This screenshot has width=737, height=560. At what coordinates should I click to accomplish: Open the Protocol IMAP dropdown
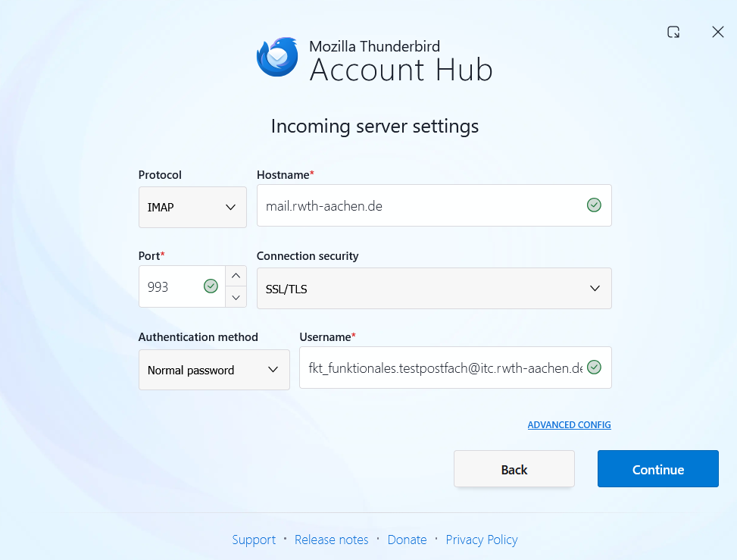pos(192,208)
